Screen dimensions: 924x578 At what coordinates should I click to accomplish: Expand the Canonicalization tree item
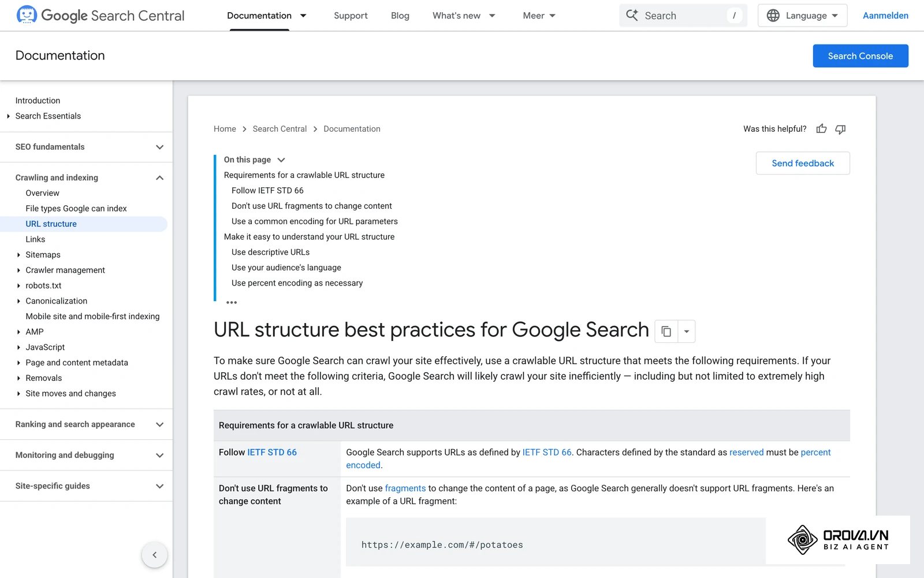pos(18,301)
